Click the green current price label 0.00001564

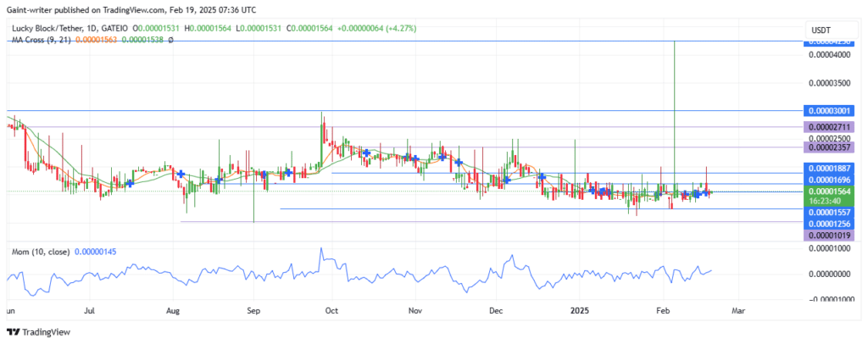point(829,191)
